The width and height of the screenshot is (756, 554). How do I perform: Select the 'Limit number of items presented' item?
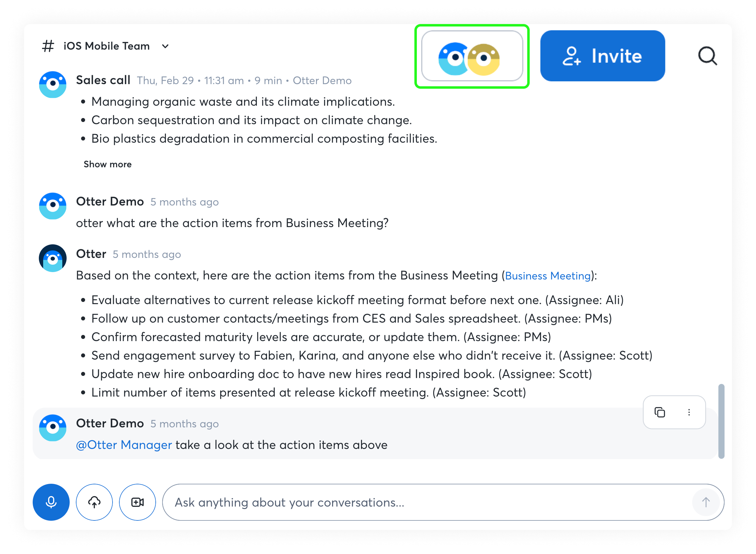click(309, 393)
